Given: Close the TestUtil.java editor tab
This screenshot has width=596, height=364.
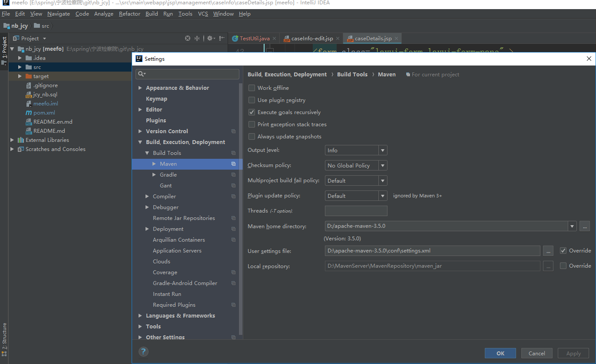Looking at the screenshot, I should click(274, 39).
